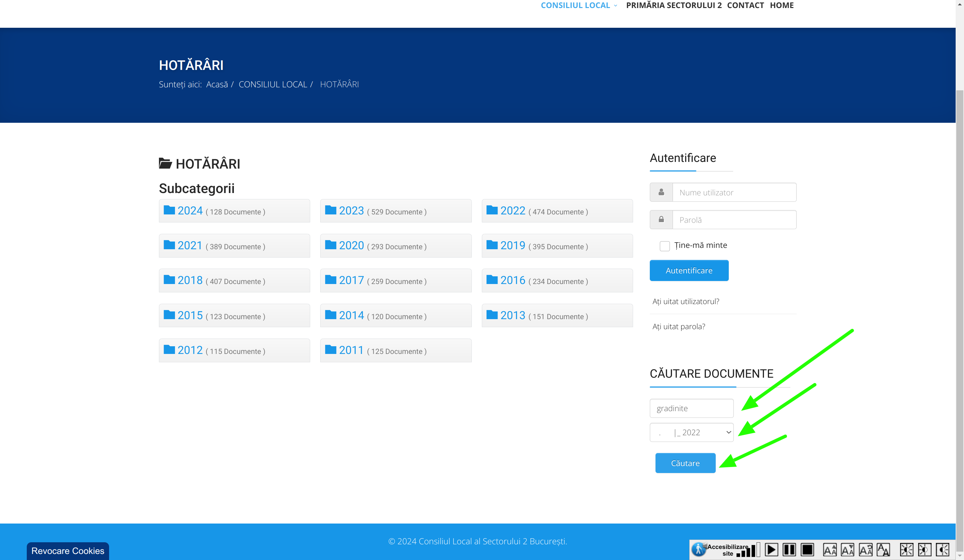This screenshot has width=964, height=560.
Task: Go to the CONTACT menu item
Action: pyautogui.click(x=745, y=5)
